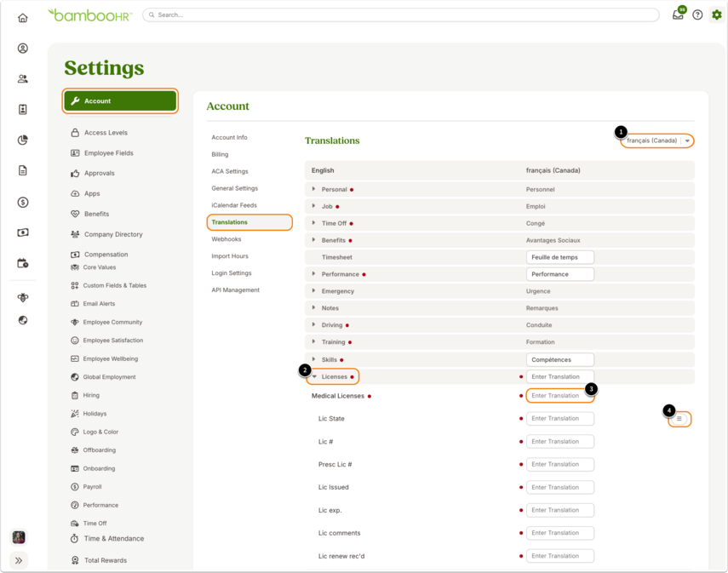Click the Logo & Color palette icon

pyautogui.click(x=75, y=432)
